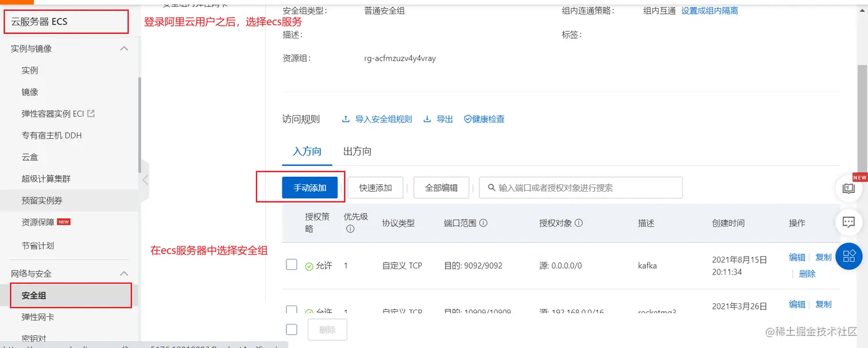Click the info icon next to 端口范围
Screen dimensions: 868x348
(483, 223)
